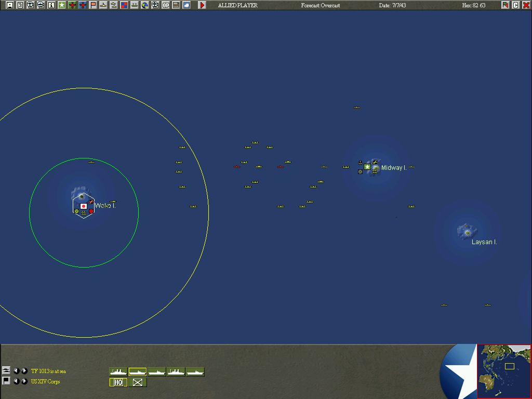Viewport: 532px width, 399px height.
Task: Show next unit after US XIV Corps
Action: [24, 381]
